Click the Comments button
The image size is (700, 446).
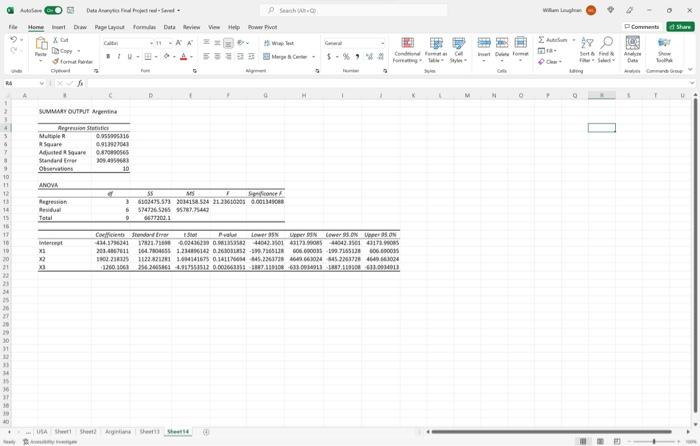point(642,27)
